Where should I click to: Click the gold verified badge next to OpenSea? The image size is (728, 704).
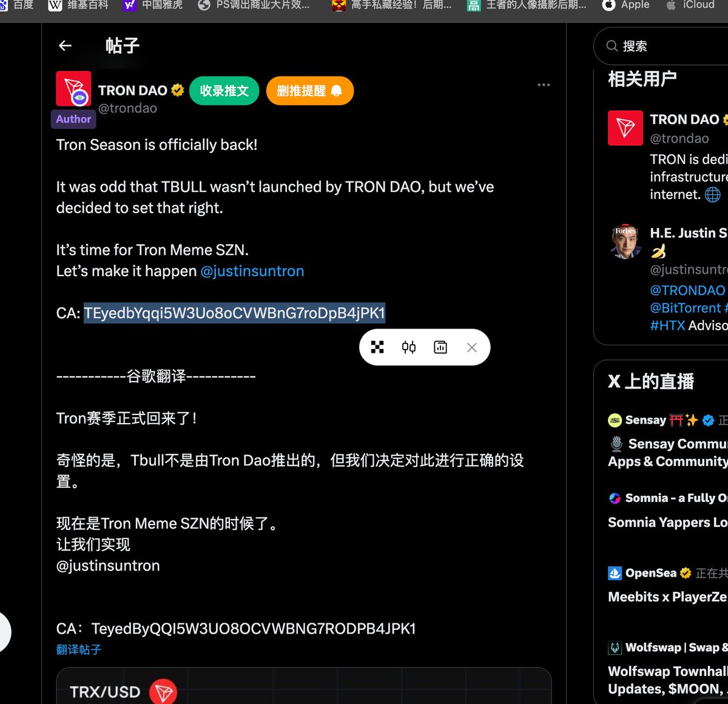(686, 573)
